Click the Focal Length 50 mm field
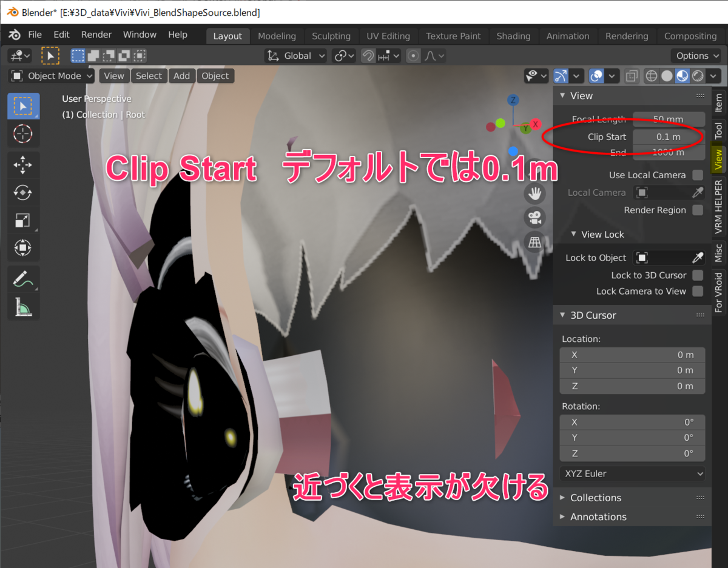 669,119
